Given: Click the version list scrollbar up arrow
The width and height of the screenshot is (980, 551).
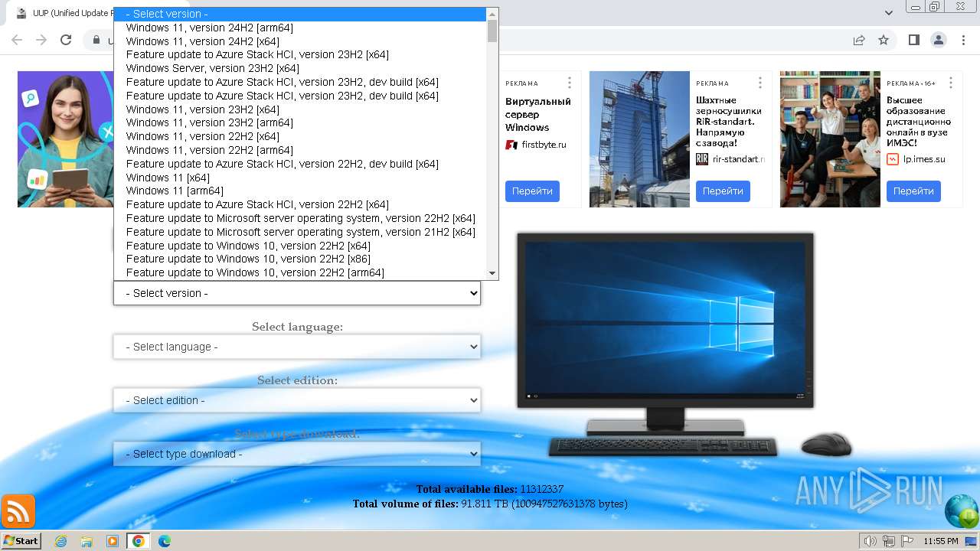Looking at the screenshot, I should coord(492,14).
